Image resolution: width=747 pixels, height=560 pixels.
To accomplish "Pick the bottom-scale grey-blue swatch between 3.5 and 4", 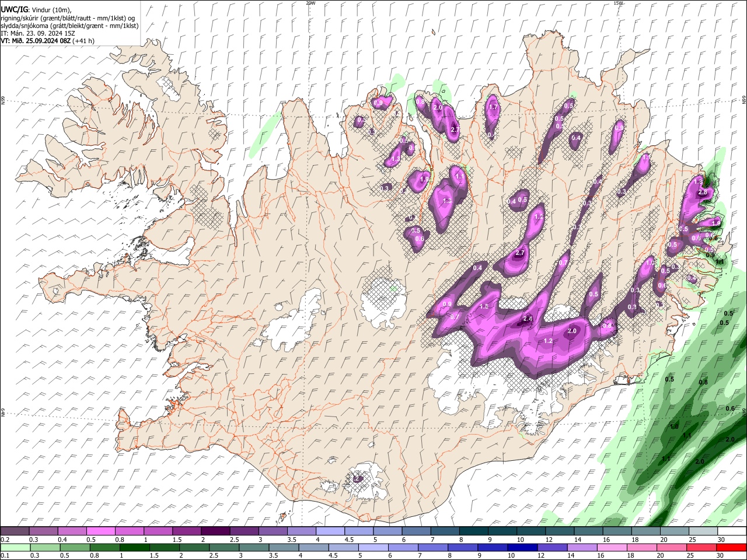I will 284,547.
